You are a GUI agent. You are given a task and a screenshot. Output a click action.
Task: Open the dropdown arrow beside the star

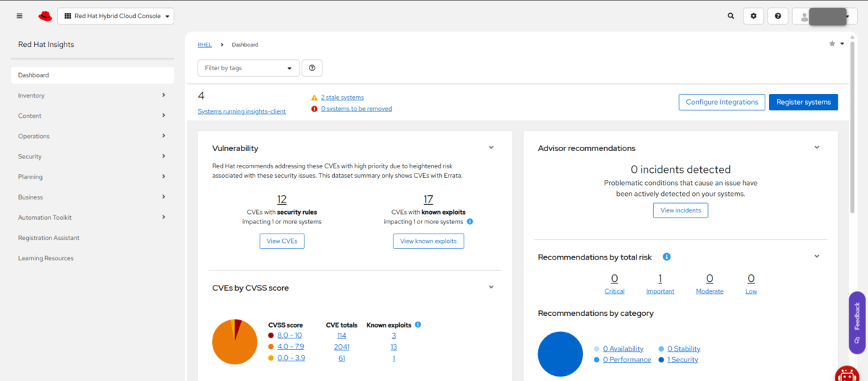coord(843,44)
